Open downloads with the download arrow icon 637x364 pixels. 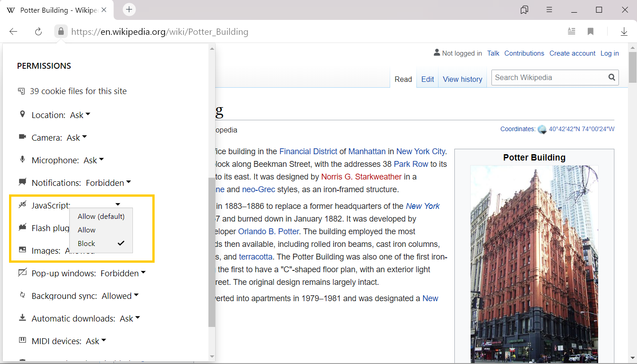pyautogui.click(x=624, y=32)
